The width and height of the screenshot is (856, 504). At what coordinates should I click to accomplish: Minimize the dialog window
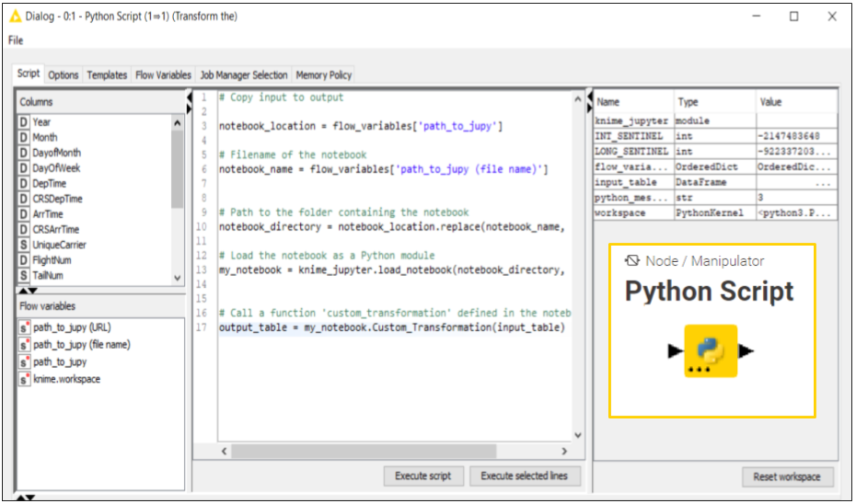(756, 17)
